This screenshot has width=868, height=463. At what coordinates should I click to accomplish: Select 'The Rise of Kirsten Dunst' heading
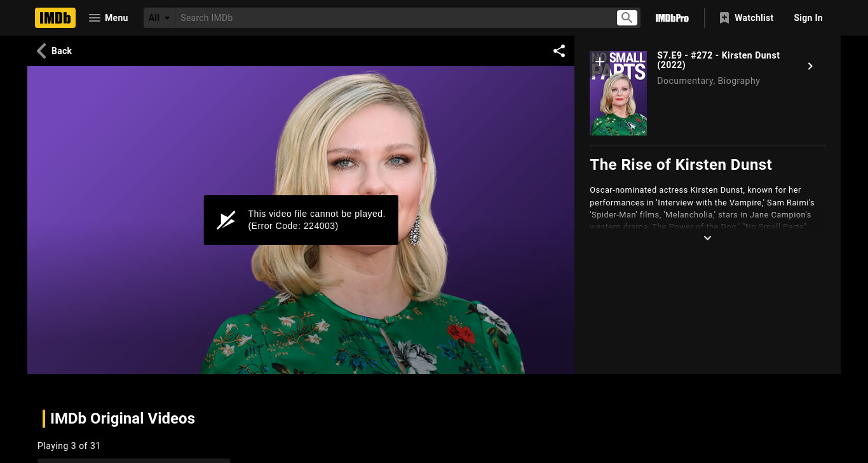[681, 165]
